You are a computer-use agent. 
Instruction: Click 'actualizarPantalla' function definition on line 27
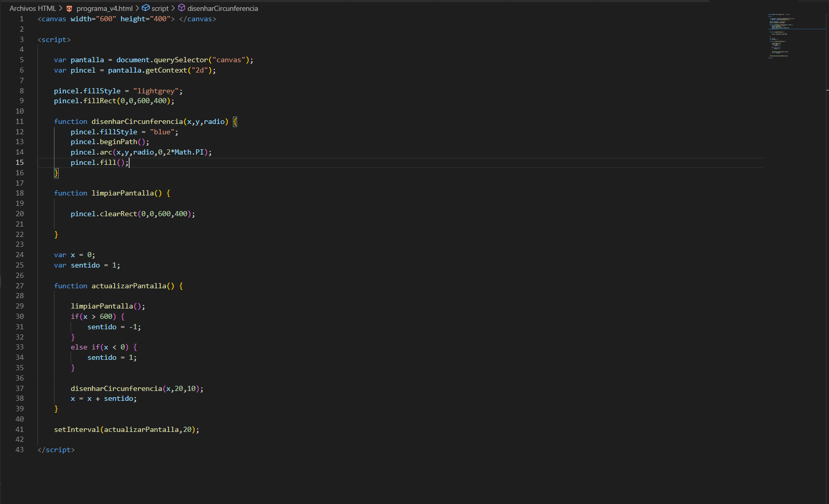(129, 286)
